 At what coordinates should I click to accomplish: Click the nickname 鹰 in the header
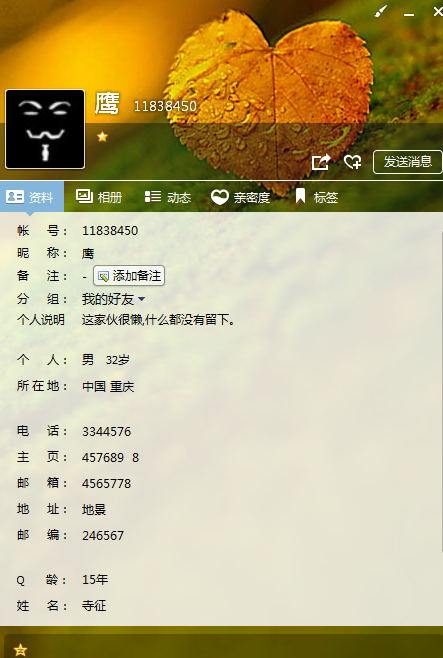pyautogui.click(x=107, y=104)
